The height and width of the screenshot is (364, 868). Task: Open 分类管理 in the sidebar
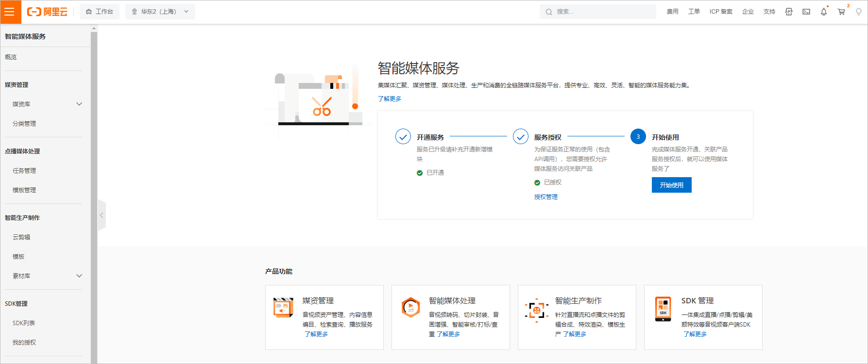click(24, 123)
